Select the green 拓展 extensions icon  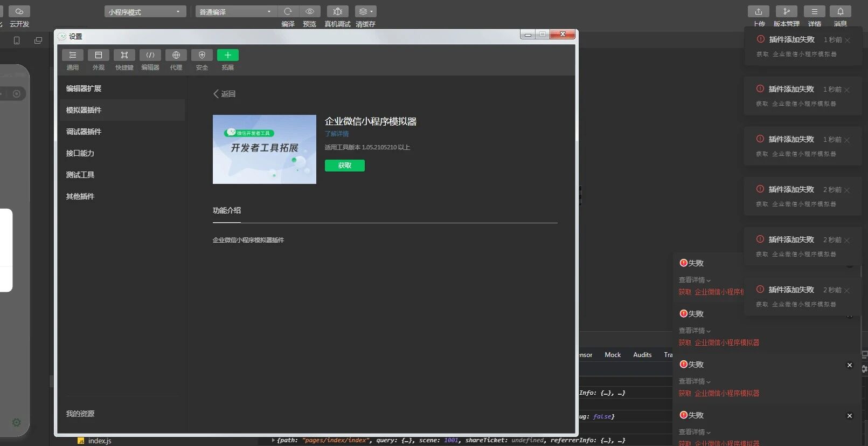[x=228, y=55]
